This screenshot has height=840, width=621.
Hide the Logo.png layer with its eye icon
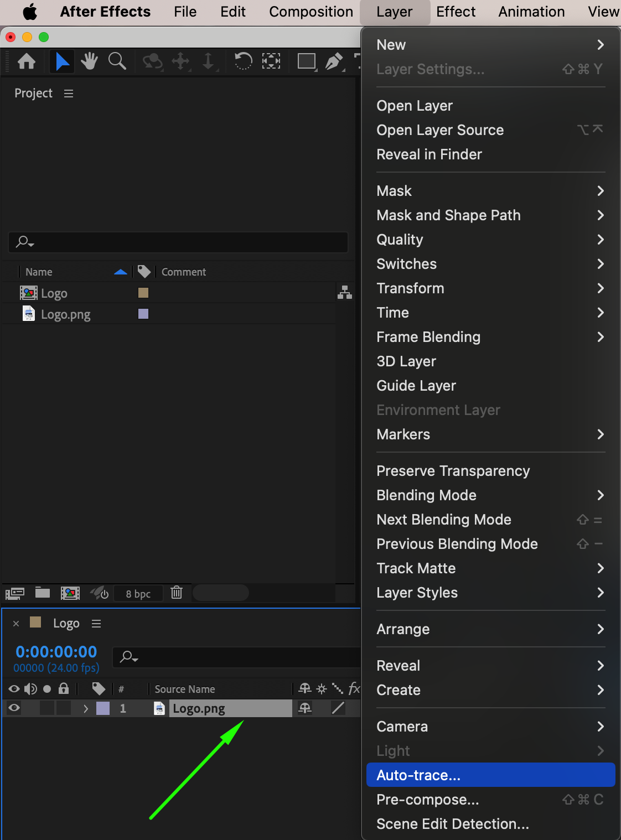[14, 708]
